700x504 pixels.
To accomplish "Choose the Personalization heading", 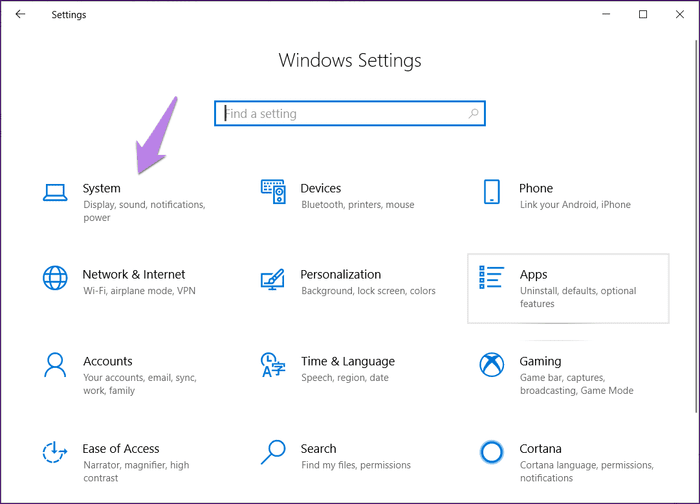I will click(341, 274).
